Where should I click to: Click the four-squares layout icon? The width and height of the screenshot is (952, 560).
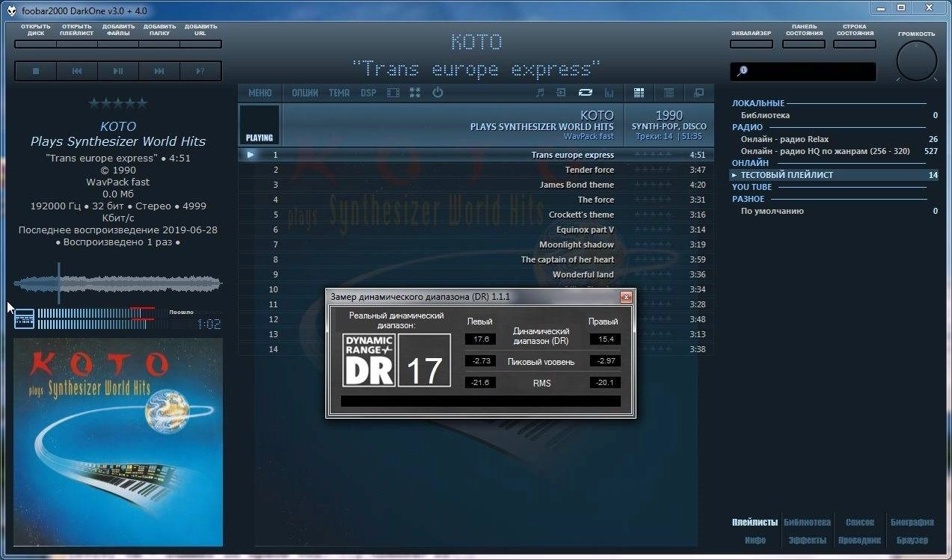tap(415, 93)
